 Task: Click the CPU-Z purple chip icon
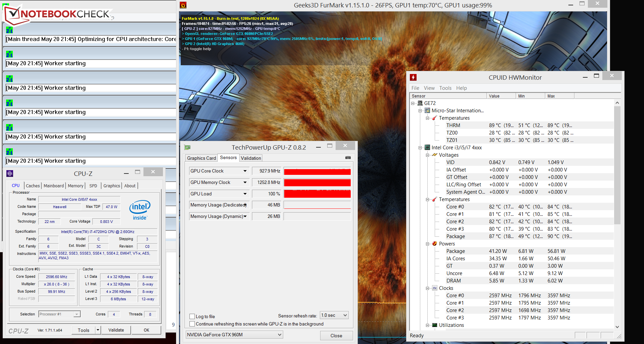tap(10, 174)
